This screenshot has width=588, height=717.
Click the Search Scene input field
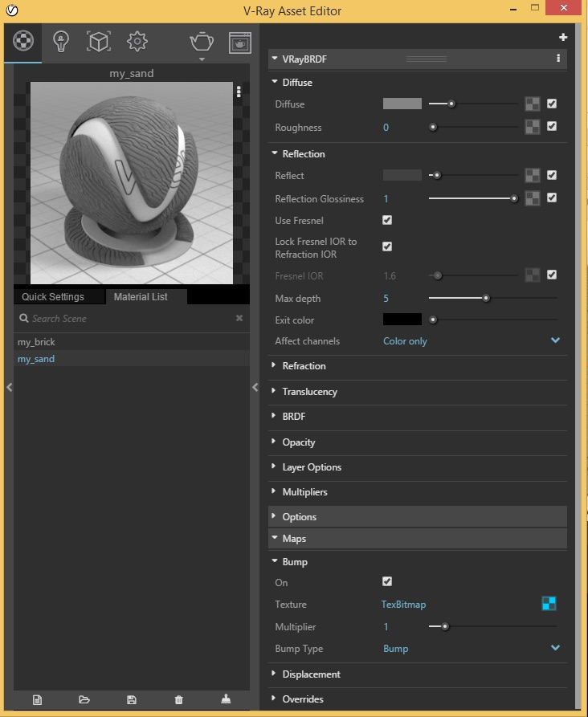[x=132, y=318]
